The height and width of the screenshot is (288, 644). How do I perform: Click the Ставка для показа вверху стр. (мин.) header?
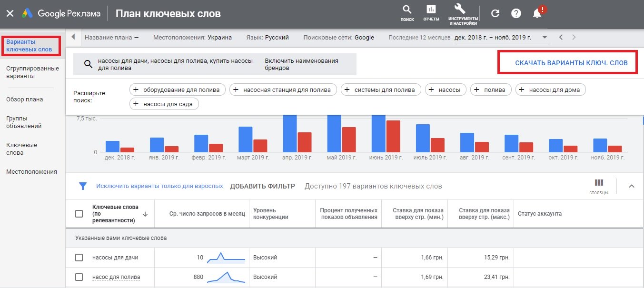418,214
